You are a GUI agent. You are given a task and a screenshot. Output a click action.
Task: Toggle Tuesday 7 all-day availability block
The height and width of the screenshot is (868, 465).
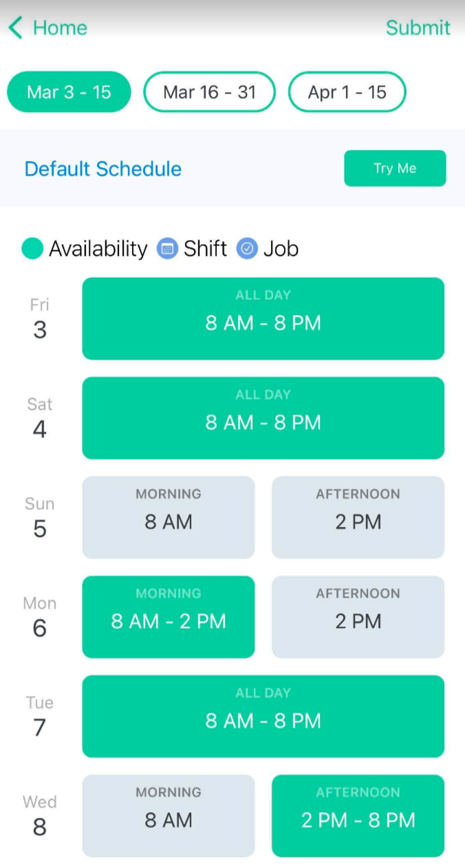[263, 716]
